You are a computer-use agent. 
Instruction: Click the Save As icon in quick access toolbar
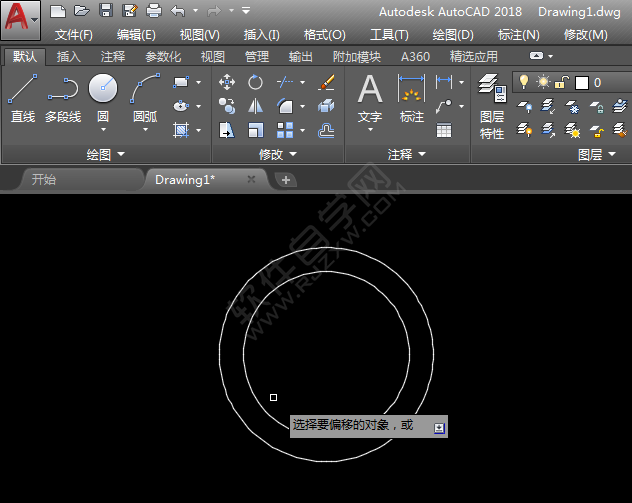click(x=130, y=10)
